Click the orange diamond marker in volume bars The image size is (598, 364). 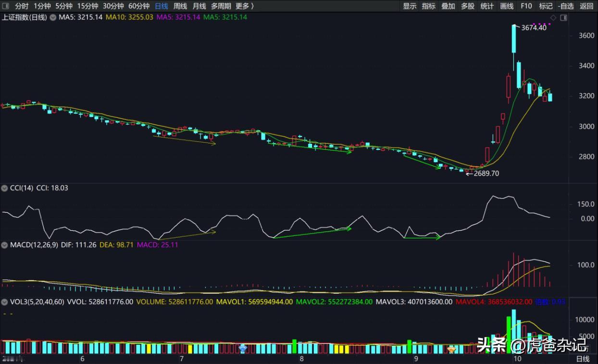[x=452, y=349]
